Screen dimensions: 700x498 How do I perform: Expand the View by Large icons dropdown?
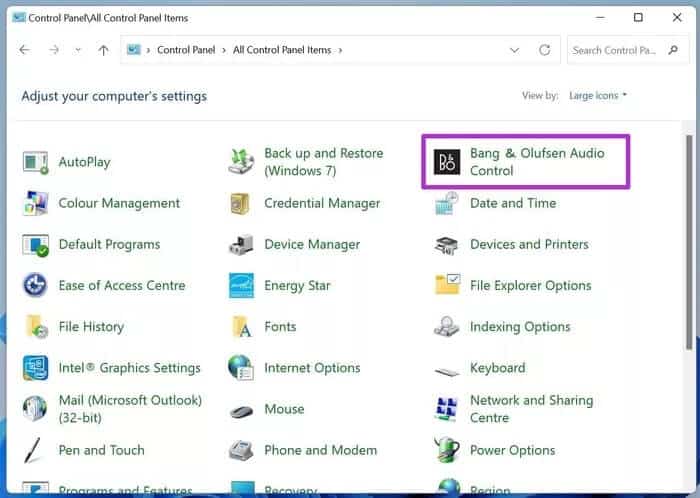(x=598, y=95)
